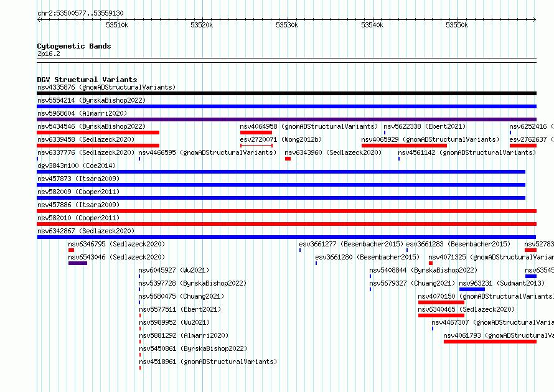The width and height of the screenshot is (554, 392).
Task: Select the red nsv6343960 variant bar
Action: [x=288, y=159]
